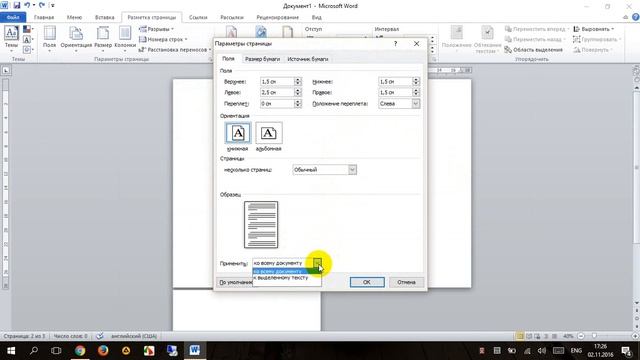Image resolution: width=640 pixels, height=360 pixels.
Task: Adjust the Правое margin spinner
Action: (416, 92)
